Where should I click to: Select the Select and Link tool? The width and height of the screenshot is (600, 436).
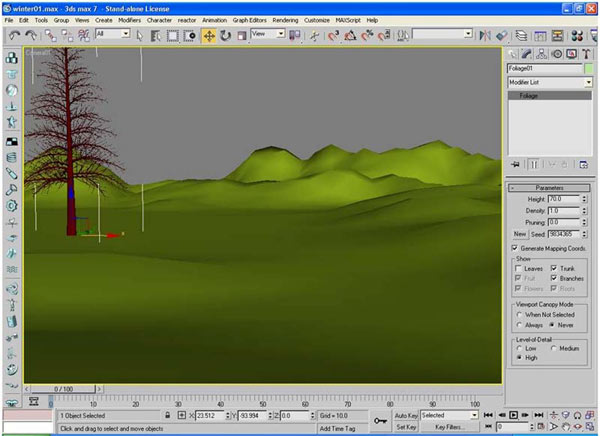tap(50, 36)
